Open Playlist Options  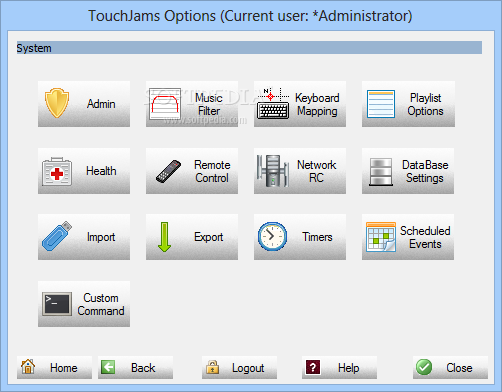click(408, 104)
